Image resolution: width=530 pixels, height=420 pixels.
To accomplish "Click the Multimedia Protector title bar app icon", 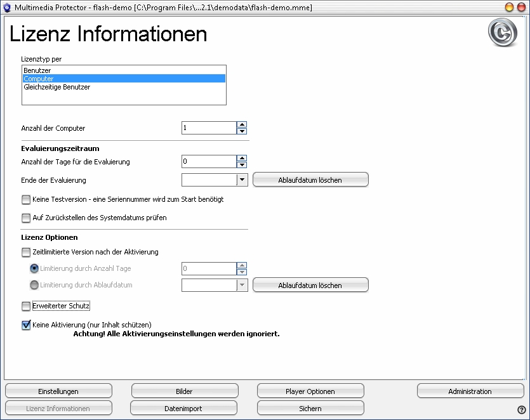I will pyautogui.click(x=7, y=7).
